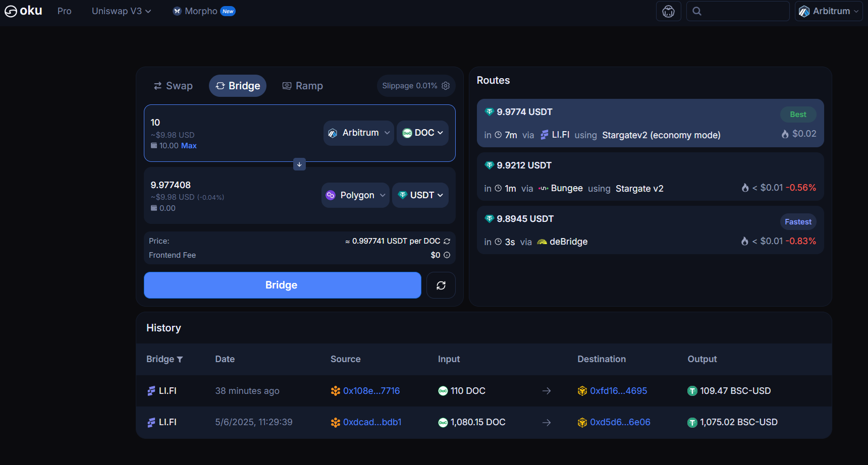868x465 pixels.
Task: Switch to the Swap tab
Action: [x=173, y=86]
